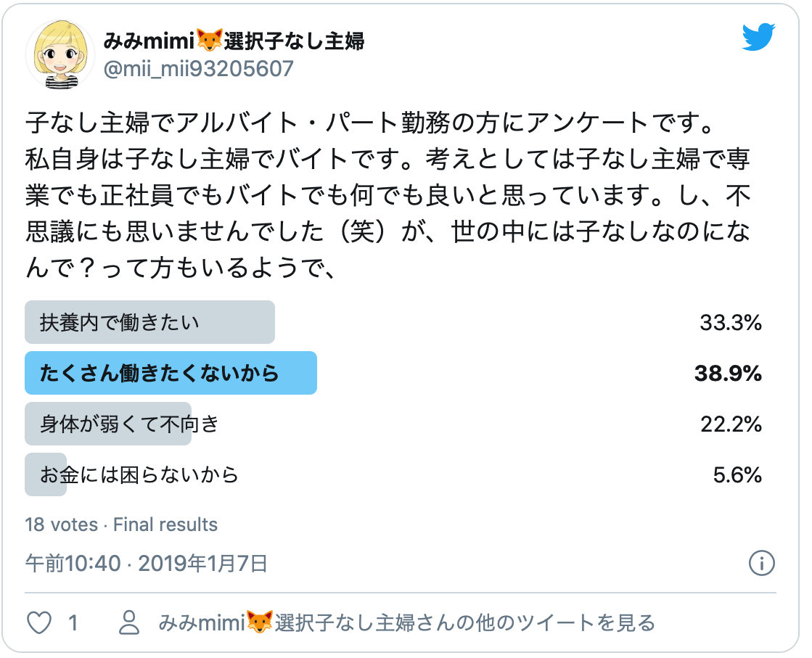Select poll option お金には困らないから
This screenshot has height=658, width=812.
(393, 474)
